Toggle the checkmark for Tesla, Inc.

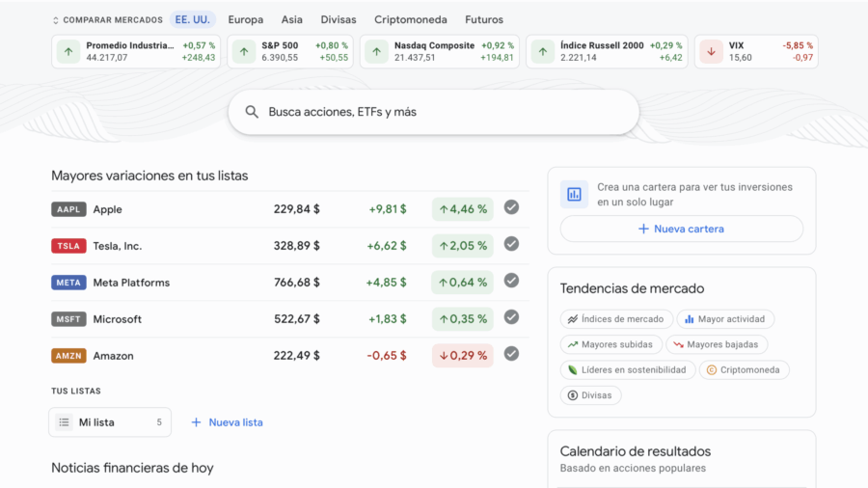(x=511, y=244)
